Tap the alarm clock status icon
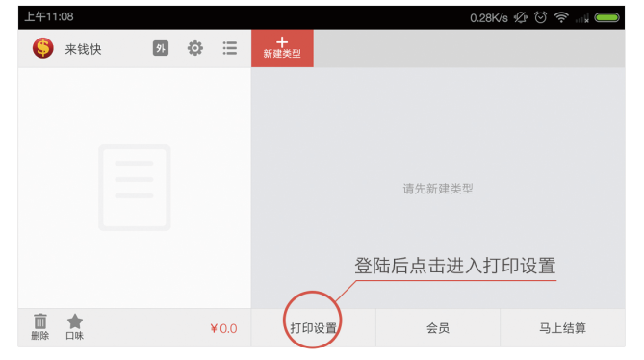 [x=540, y=17]
